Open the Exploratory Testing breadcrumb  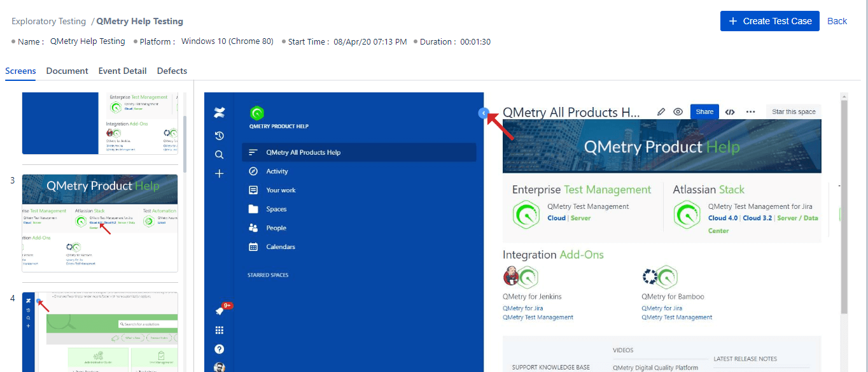[48, 21]
